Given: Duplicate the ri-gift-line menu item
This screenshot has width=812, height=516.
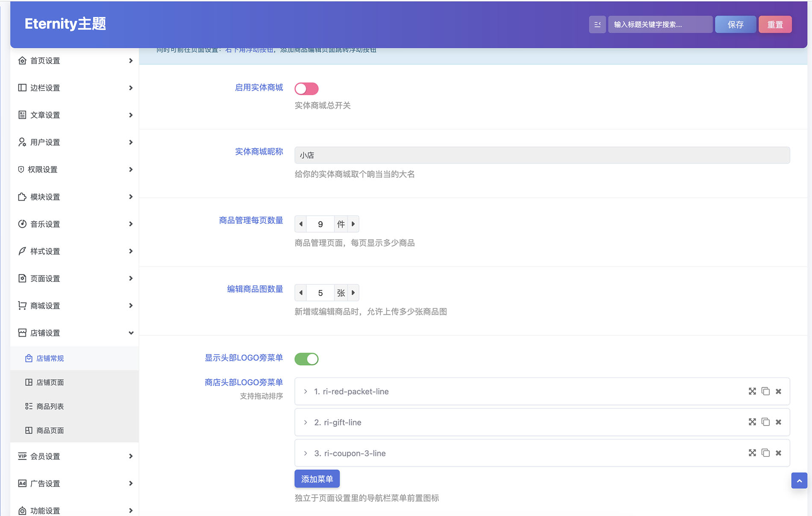Looking at the screenshot, I should pos(765,422).
